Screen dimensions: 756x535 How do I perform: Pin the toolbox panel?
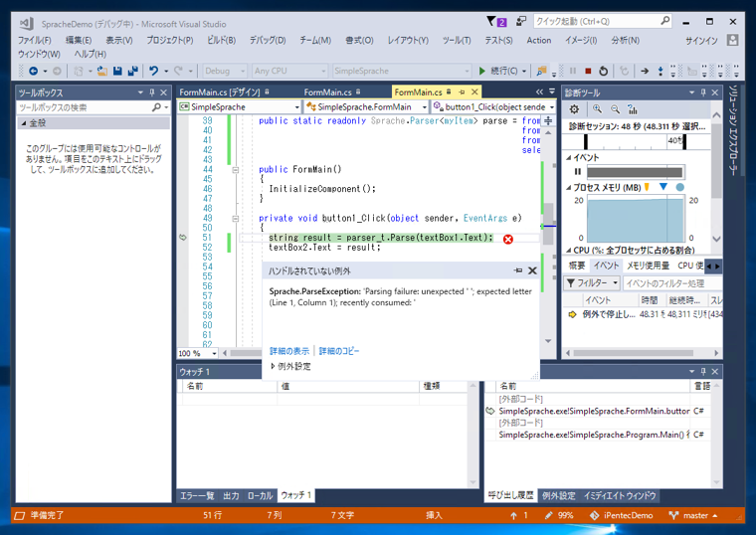(x=152, y=92)
